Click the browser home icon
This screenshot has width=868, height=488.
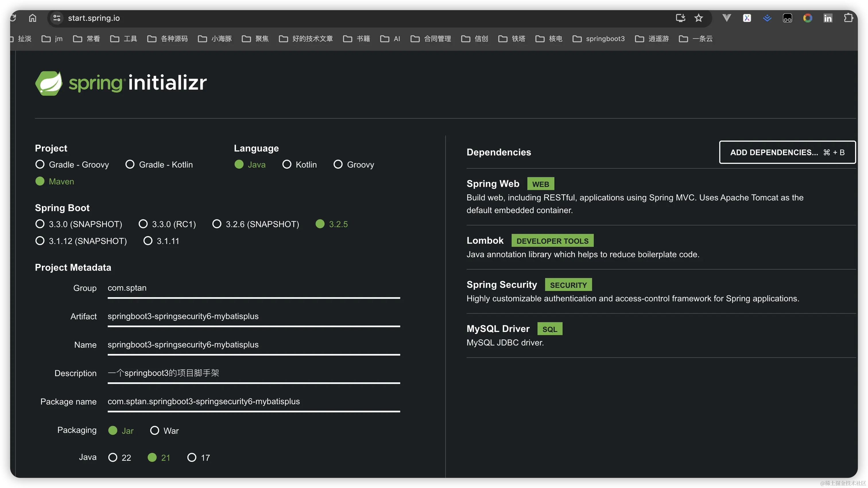coord(32,18)
